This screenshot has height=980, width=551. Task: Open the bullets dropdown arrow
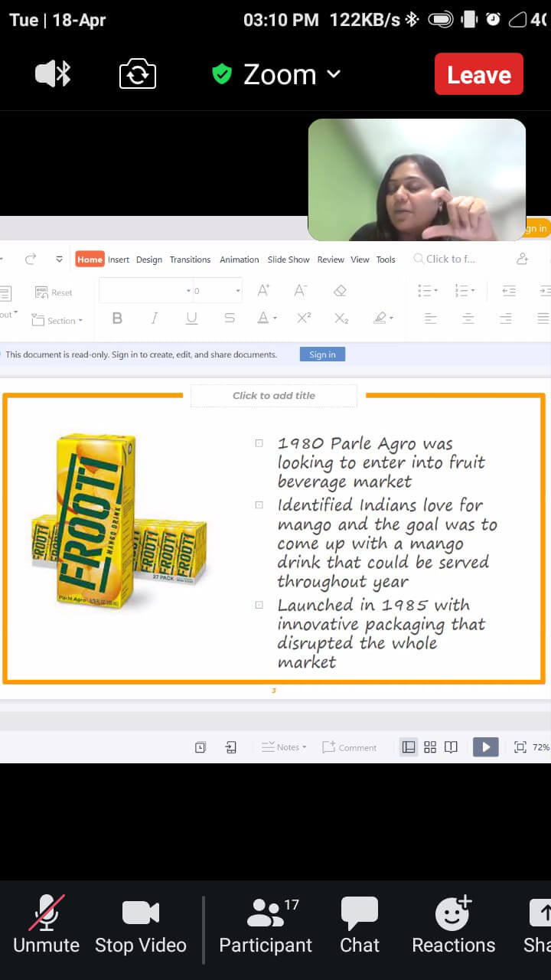tap(436, 291)
